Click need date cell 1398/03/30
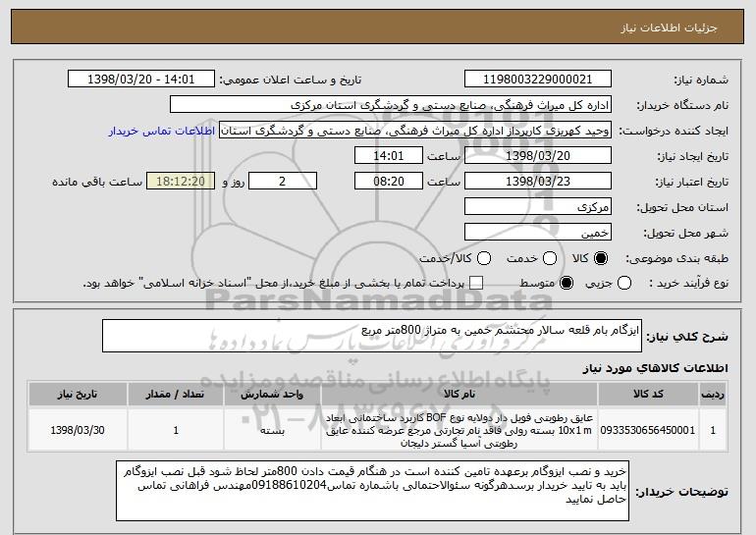This screenshot has height=535, width=756. point(78,430)
